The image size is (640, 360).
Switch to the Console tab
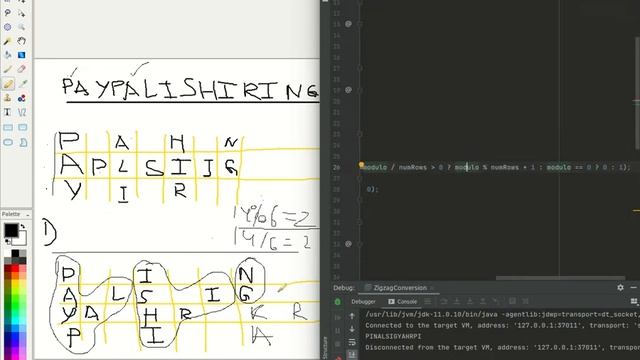coord(402,302)
